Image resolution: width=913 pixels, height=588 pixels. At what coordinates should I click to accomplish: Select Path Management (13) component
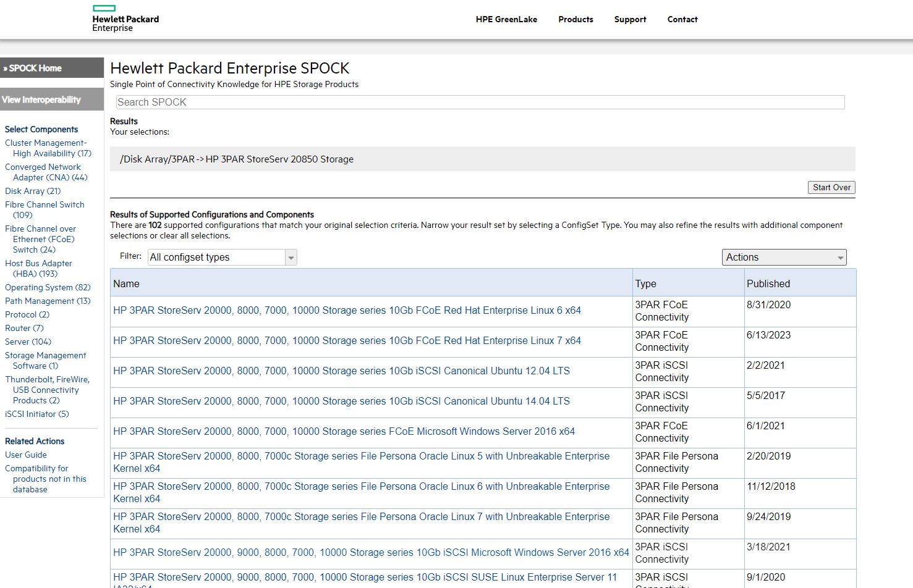coord(48,301)
